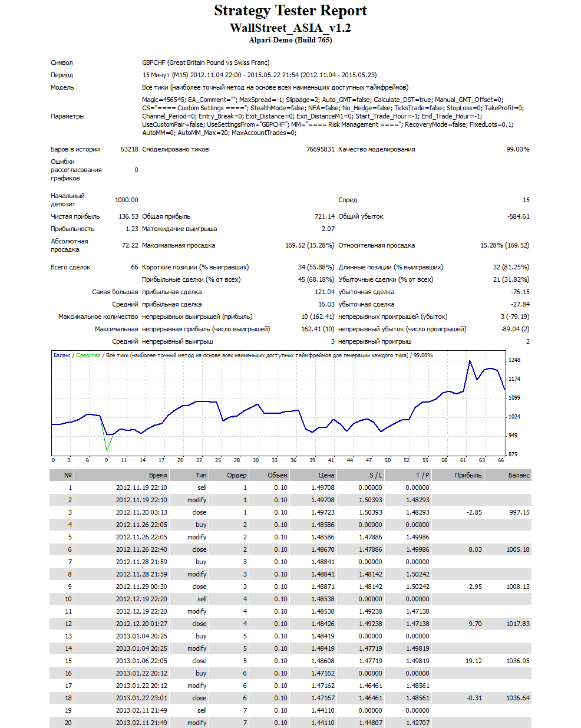Viewport: 581px width, 728px height.
Task: Click balance cell "1008.13"
Action: point(518,587)
